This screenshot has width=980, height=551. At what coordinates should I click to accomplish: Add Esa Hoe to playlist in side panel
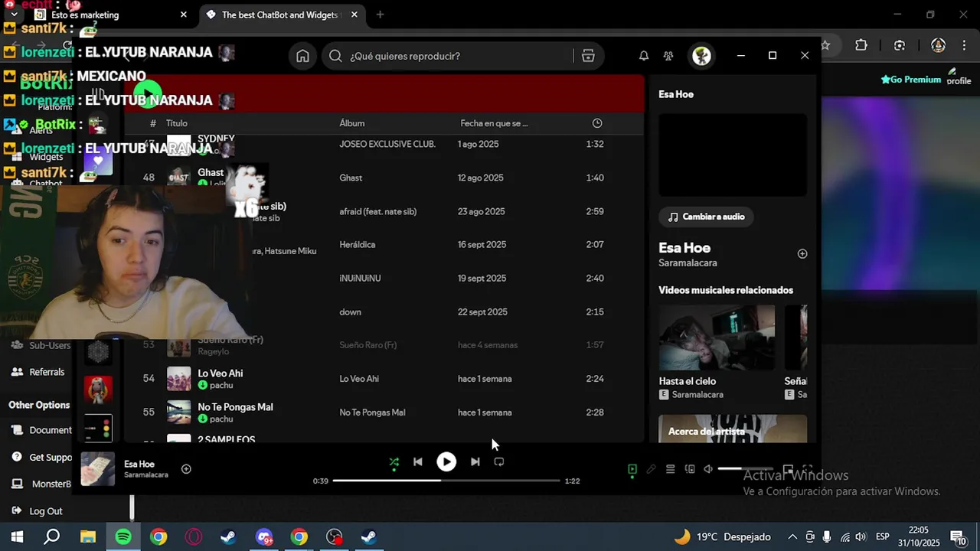point(802,254)
